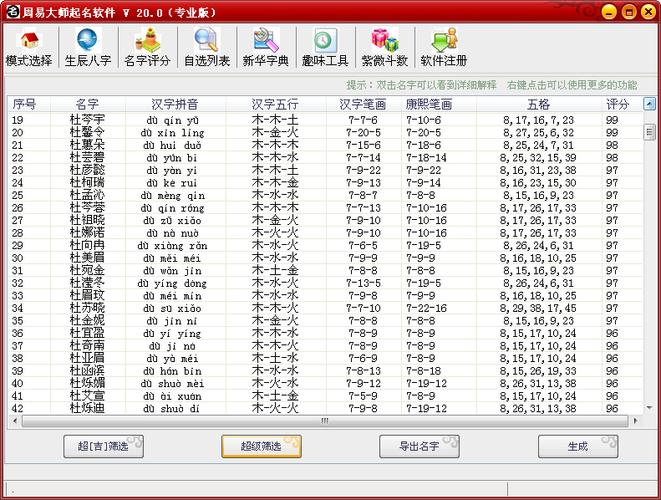Select name 杜蕙朵 in row 21
The image size is (661, 500).
[87, 145]
